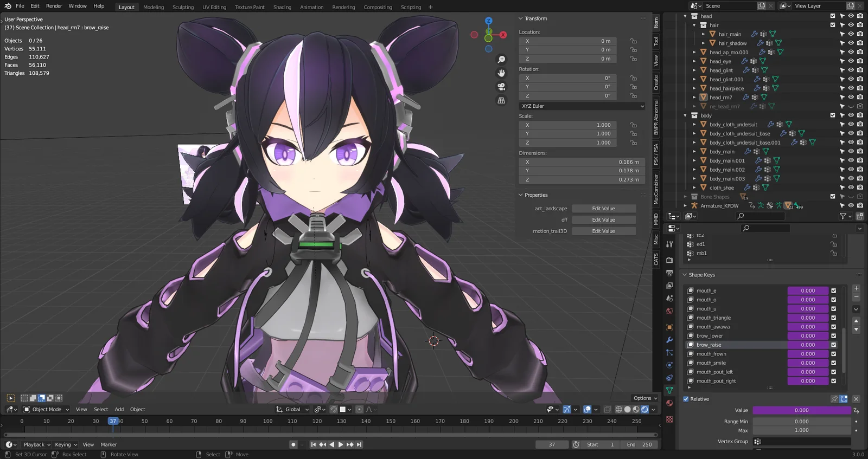868x459 pixels.
Task: Toggle shape key pin icon
Action: pyautogui.click(x=834, y=399)
